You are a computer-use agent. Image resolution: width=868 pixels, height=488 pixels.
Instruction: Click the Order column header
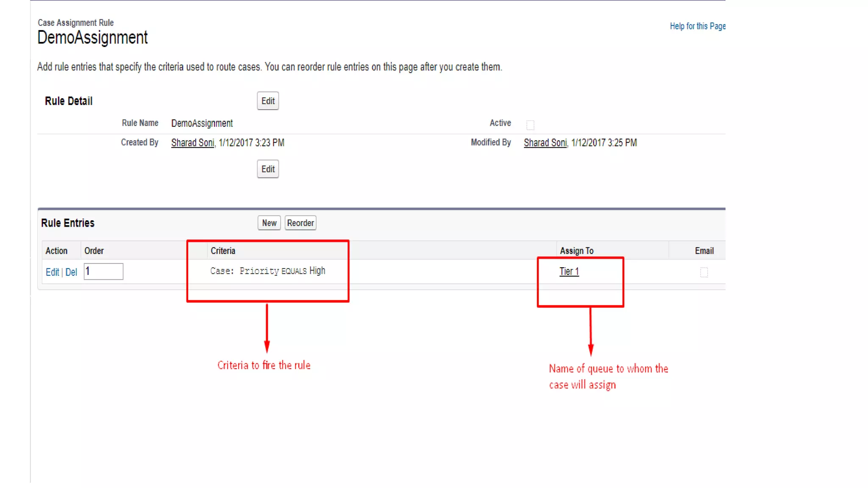tap(94, 251)
